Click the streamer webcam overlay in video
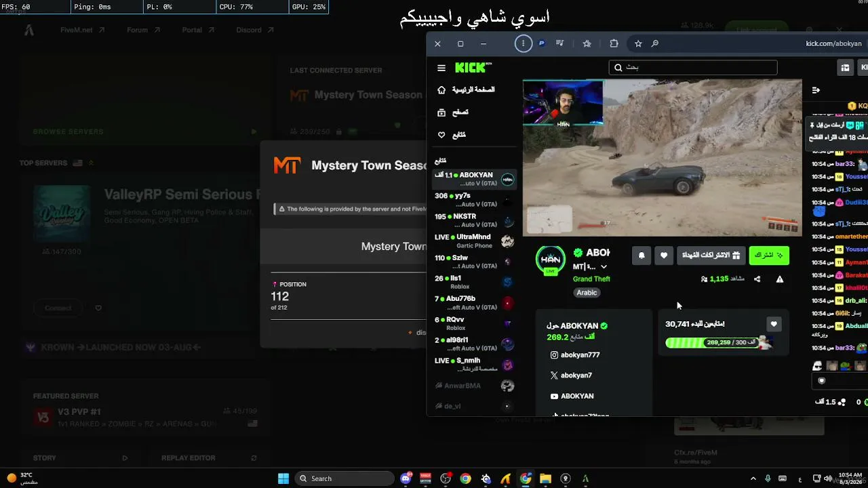The image size is (868, 488). [x=563, y=104]
